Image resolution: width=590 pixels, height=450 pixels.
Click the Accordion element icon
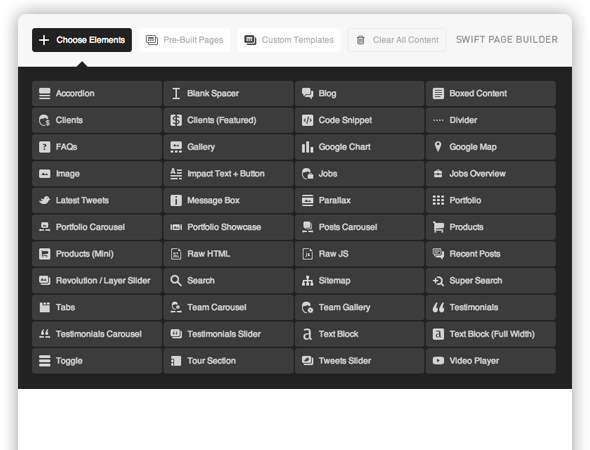click(44, 93)
